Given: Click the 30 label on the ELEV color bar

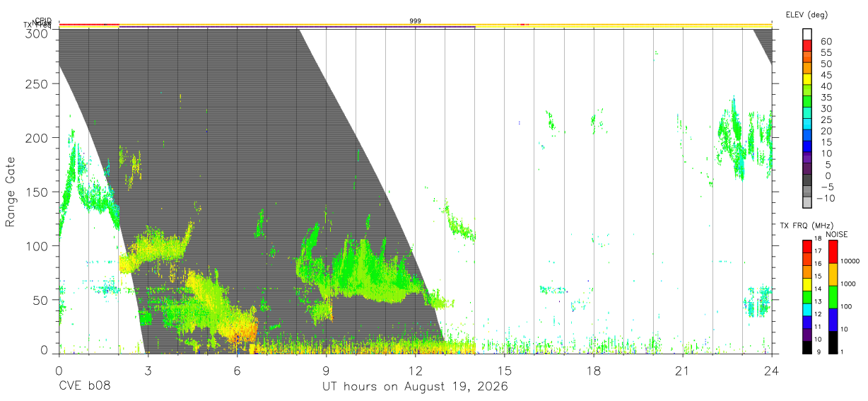Looking at the screenshot, I should pos(826,109).
